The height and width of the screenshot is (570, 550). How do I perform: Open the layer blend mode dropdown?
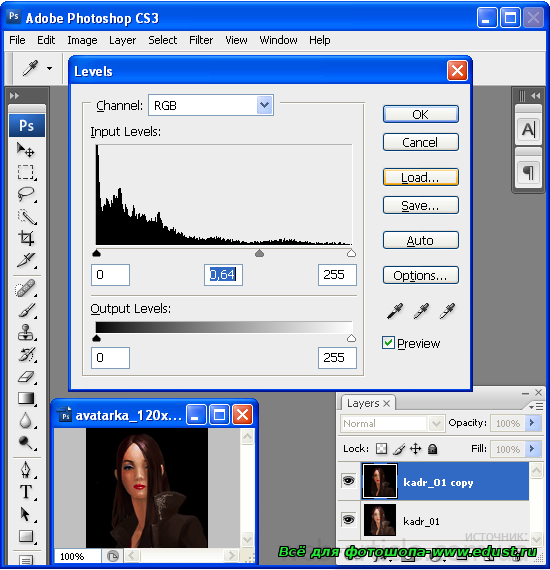click(x=392, y=424)
